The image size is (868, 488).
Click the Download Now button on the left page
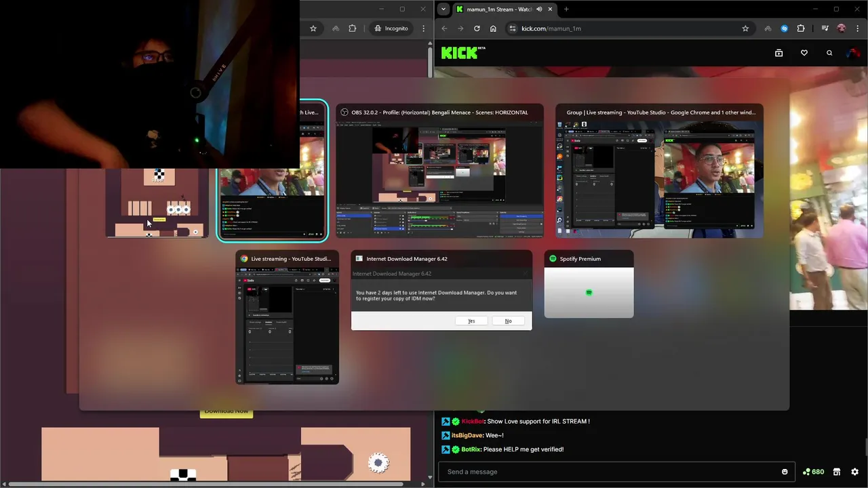226,411
